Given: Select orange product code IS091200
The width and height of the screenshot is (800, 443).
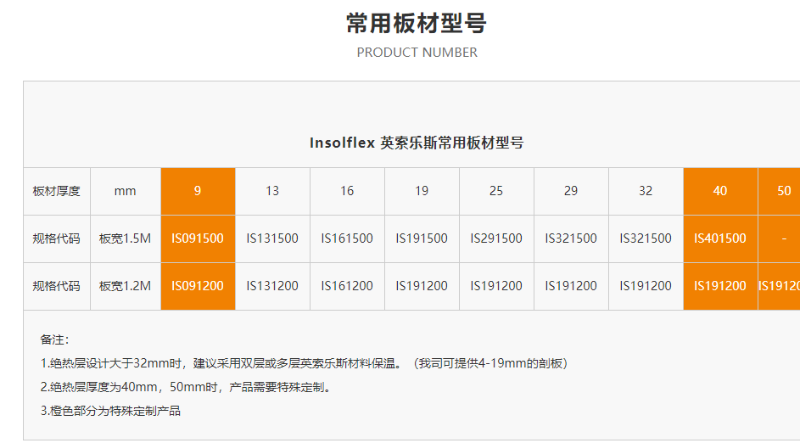Looking at the screenshot, I should pyautogui.click(x=197, y=286).
